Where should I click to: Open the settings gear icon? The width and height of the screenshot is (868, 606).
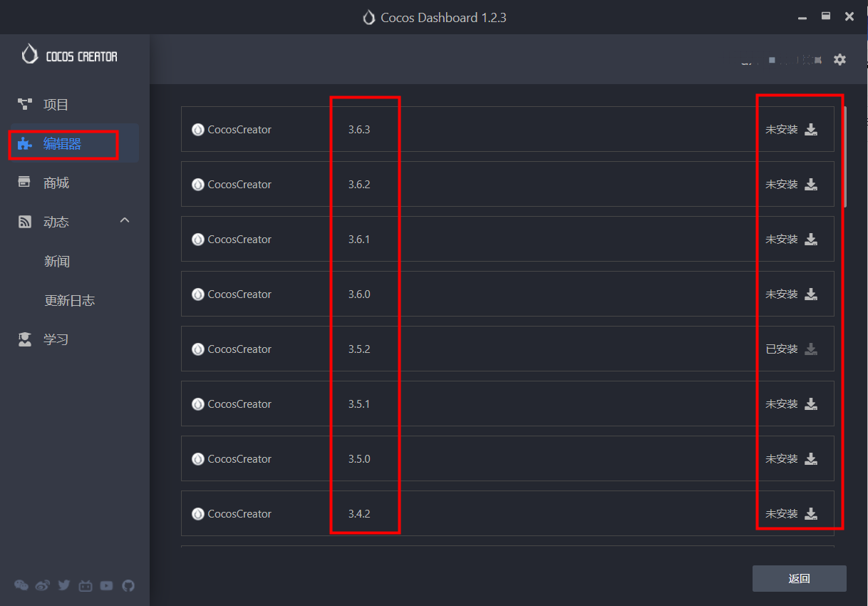coord(840,60)
